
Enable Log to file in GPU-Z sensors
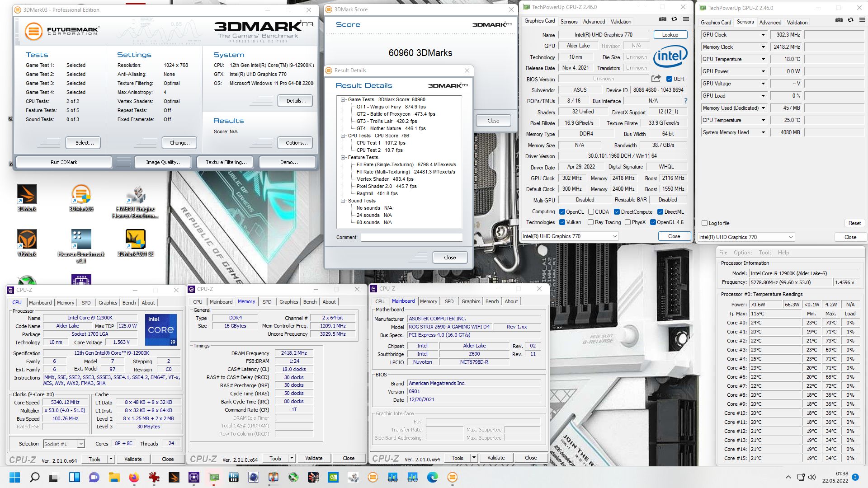tap(704, 223)
